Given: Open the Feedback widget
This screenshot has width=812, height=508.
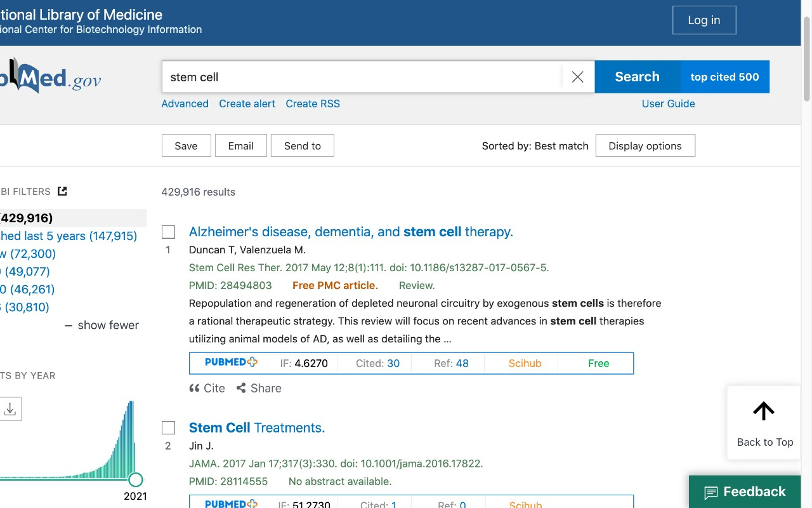Looking at the screenshot, I should pyautogui.click(x=745, y=491).
